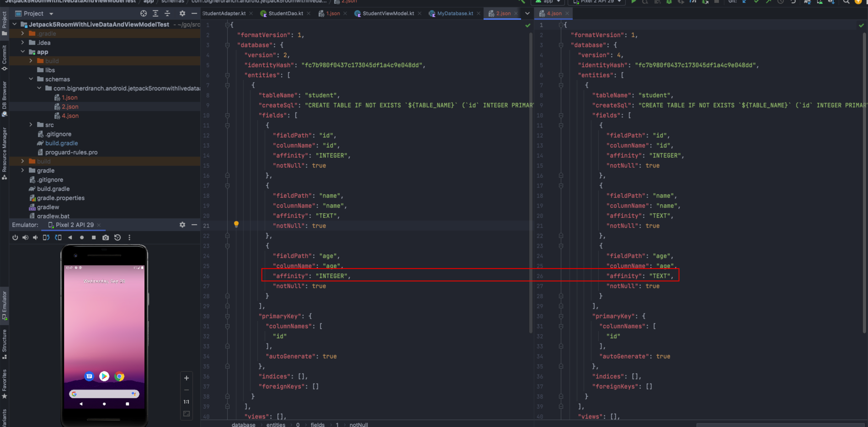Viewport: 868px width, 427px height.
Task: Open emulator extended controls three-dot menu
Action: [129, 237]
